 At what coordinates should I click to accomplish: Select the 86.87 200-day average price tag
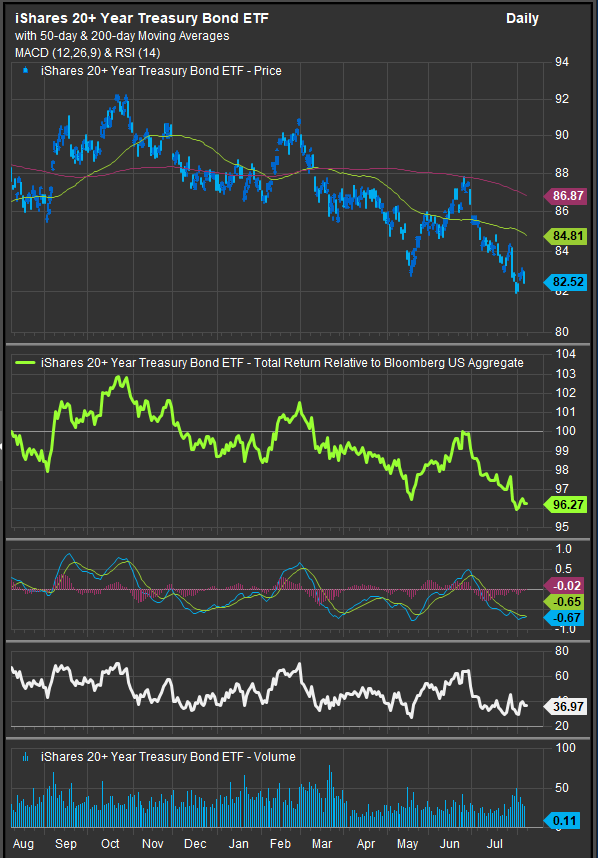565,196
